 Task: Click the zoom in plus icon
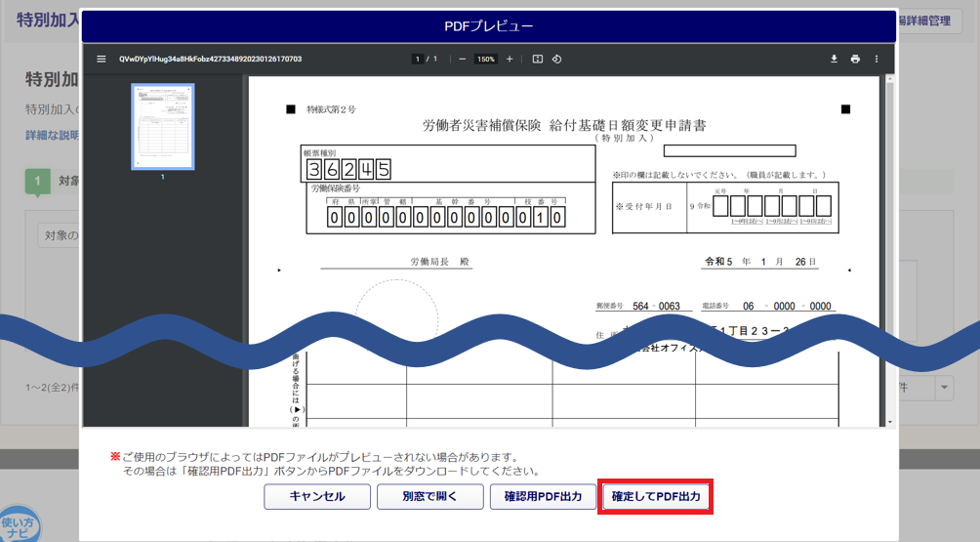[509, 59]
